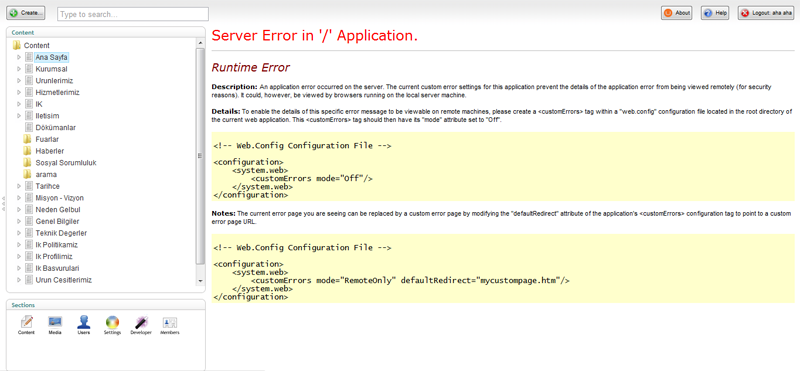Select the root Content folder
This screenshot has height=371, width=800.
coord(37,45)
